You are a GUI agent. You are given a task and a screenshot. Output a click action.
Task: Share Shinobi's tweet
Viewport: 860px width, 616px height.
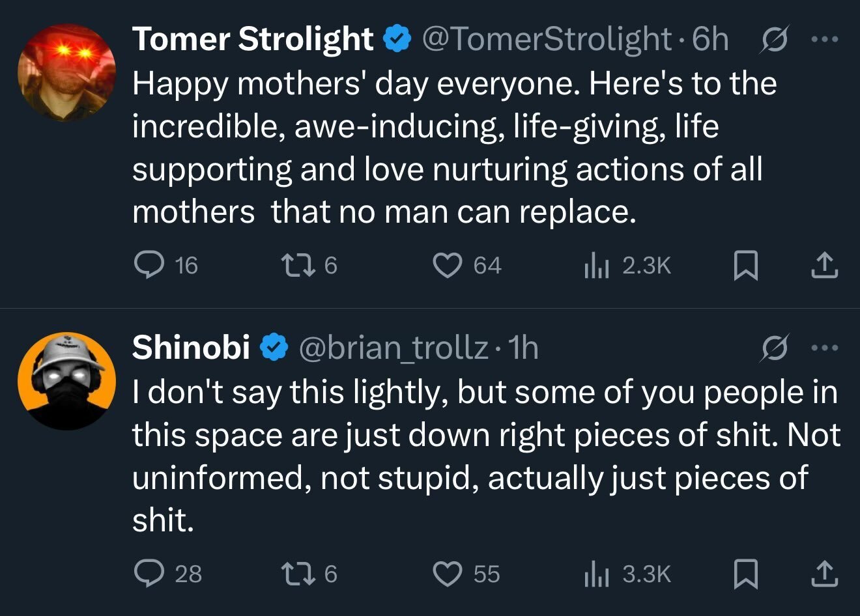(x=824, y=574)
